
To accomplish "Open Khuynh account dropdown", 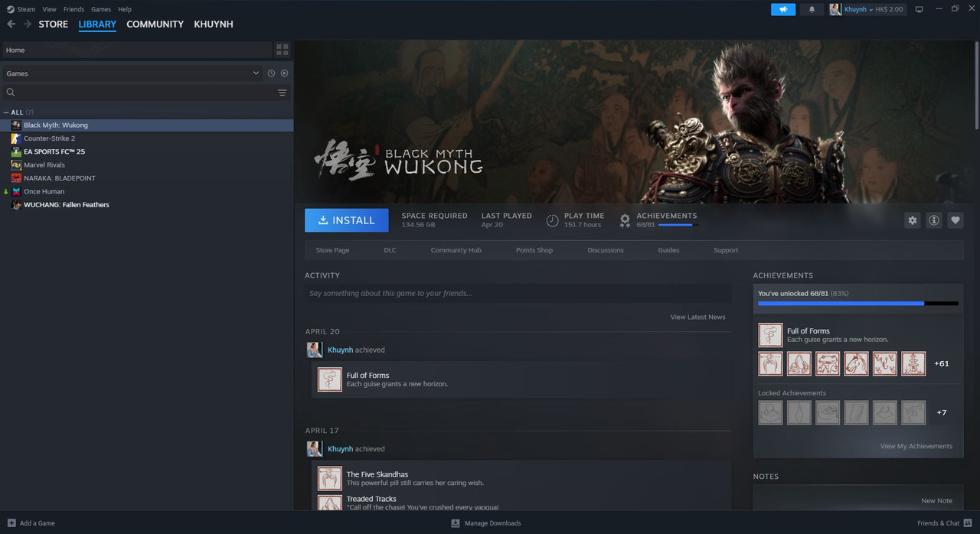I will 866,9.
